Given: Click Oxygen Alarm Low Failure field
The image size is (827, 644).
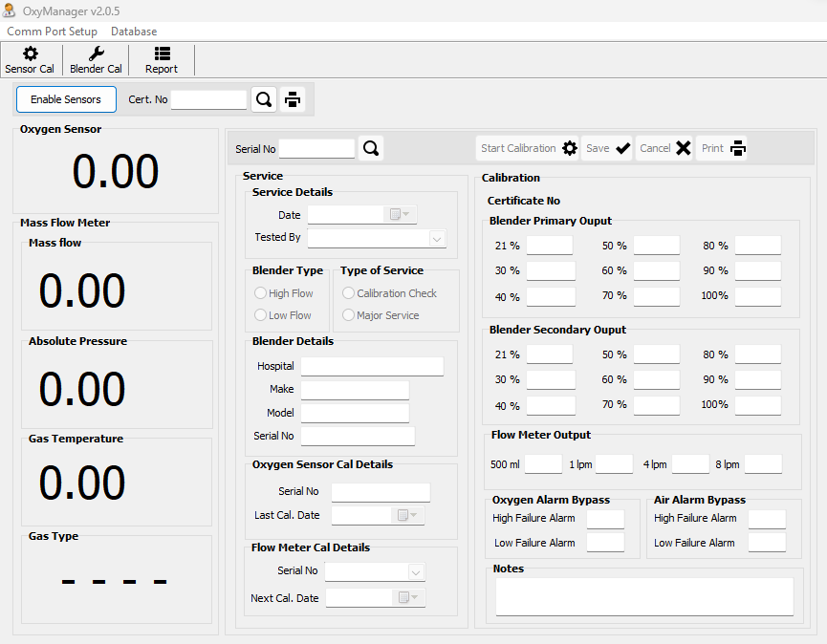Looking at the screenshot, I should pos(605,543).
